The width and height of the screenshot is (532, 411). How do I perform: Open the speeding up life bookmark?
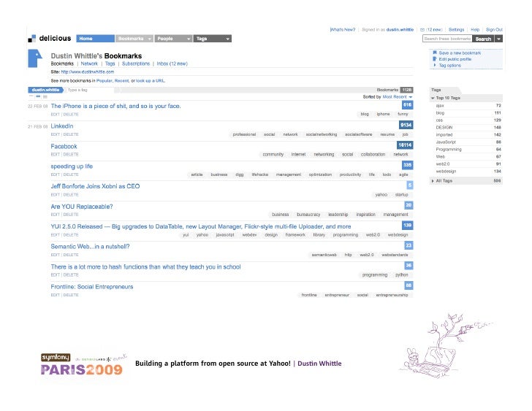[72, 166]
